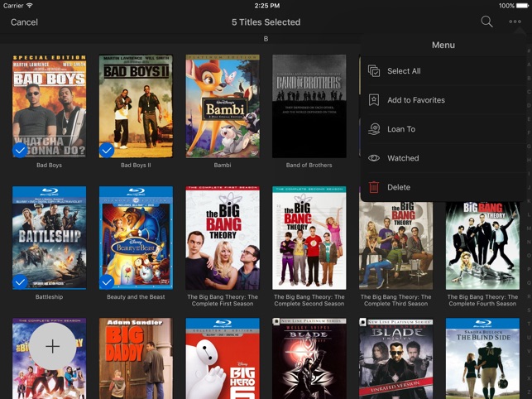This screenshot has height=399, width=532.
Task: Select the Big Hero 6 cover
Action: [x=223, y=358]
